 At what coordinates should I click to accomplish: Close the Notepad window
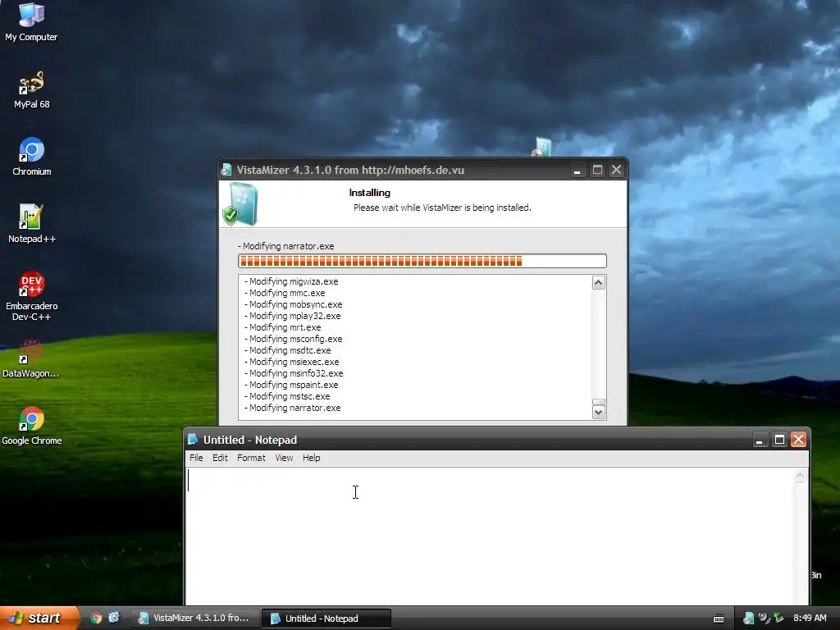(799, 440)
